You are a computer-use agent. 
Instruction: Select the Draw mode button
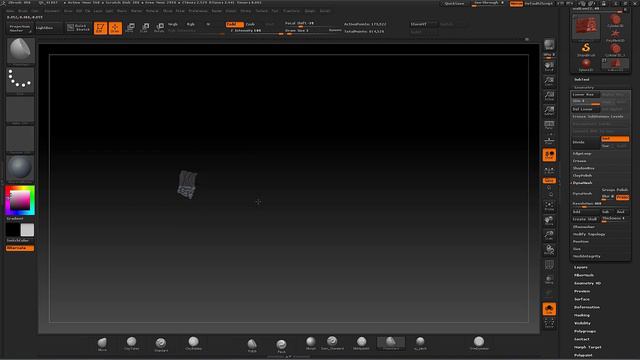(115, 28)
